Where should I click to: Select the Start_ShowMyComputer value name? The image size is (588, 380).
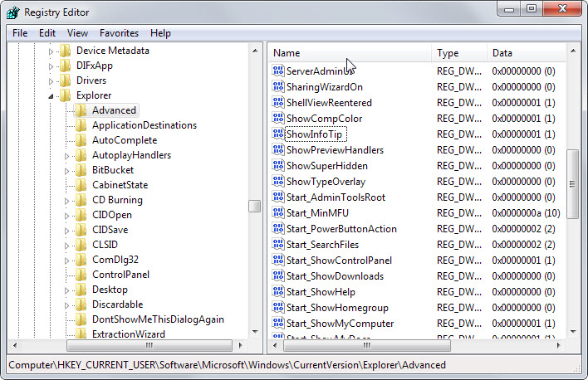coord(341,323)
